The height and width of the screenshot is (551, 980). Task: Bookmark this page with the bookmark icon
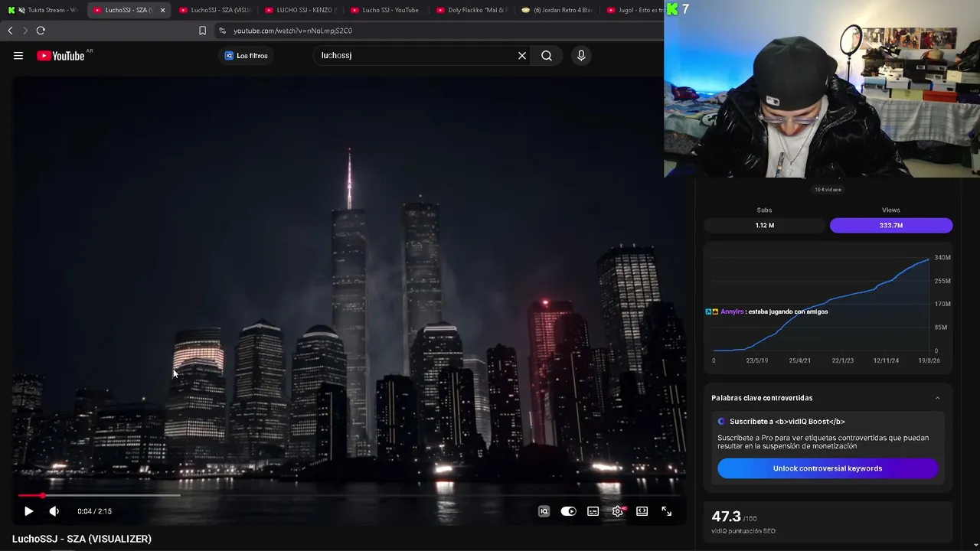pyautogui.click(x=202, y=31)
